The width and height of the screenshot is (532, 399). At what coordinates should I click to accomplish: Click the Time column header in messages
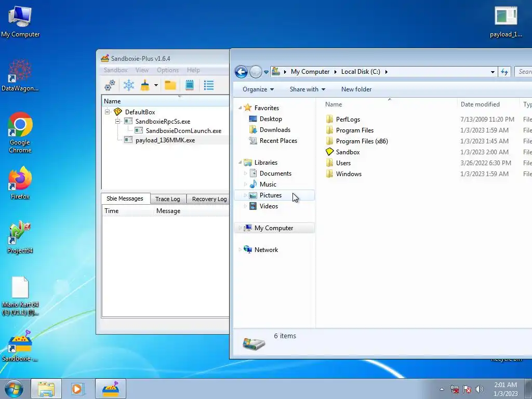pyautogui.click(x=112, y=211)
